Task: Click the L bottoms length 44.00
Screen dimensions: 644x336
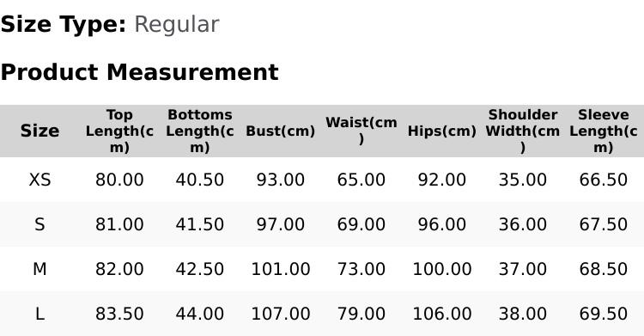Action: tap(199, 315)
